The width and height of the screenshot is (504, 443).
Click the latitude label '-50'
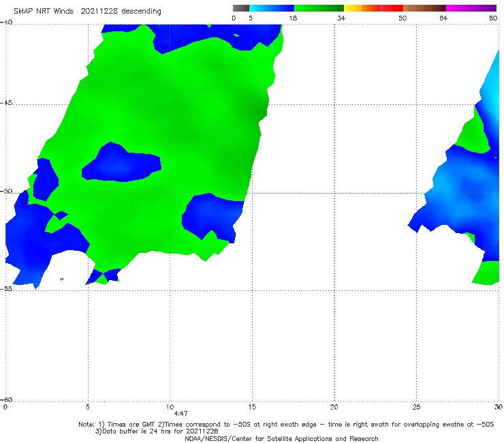coord(6,192)
